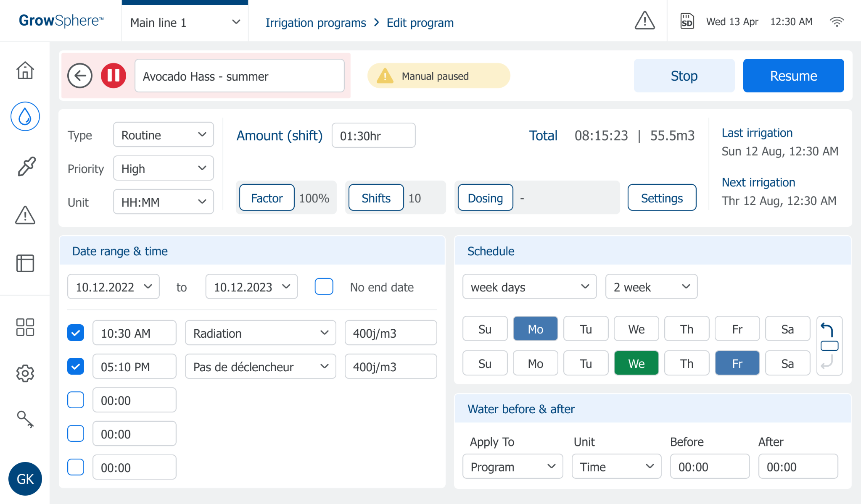Edit the Before 00:00 field
The image size is (861, 504).
click(x=710, y=466)
